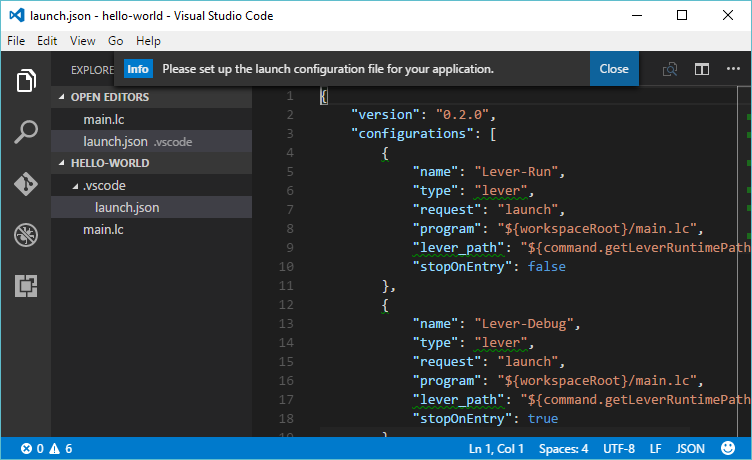Close the Info notification message
This screenshot has height=460, width=752.
point(613,69)
